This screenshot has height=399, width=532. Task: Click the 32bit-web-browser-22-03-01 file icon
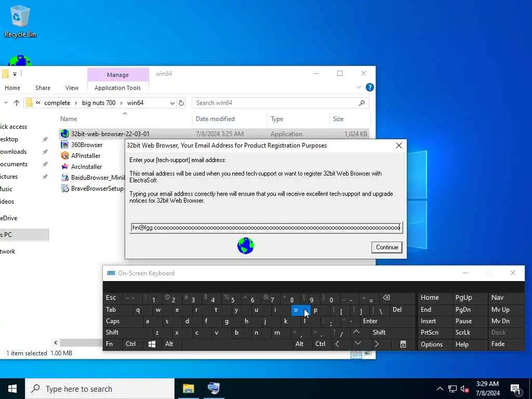[65, 134]
